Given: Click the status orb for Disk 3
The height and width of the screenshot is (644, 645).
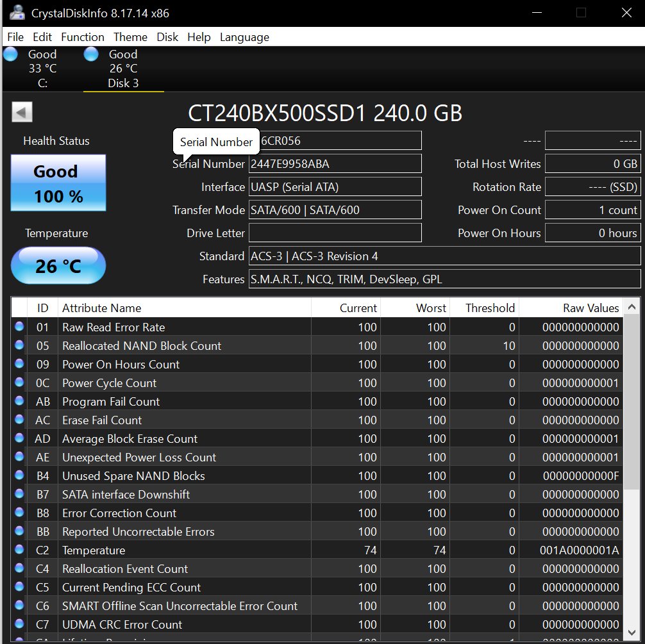Looking at the screenshot, I should tap(91, 54).
